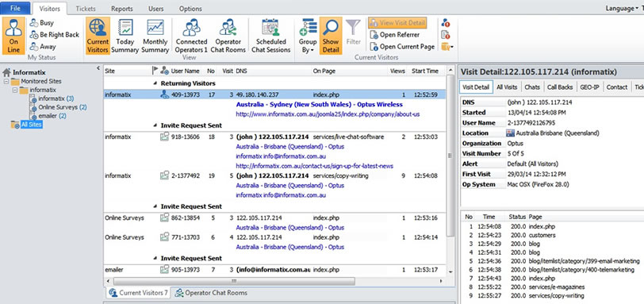Switch to the Users ribbon tab

tap(155, 9)
